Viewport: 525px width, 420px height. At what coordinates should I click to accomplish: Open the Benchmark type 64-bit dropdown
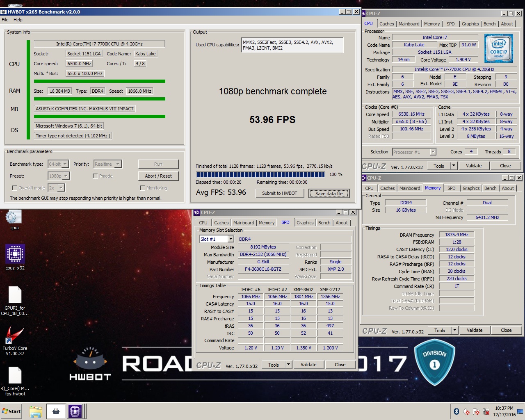[x=65, y=164]
